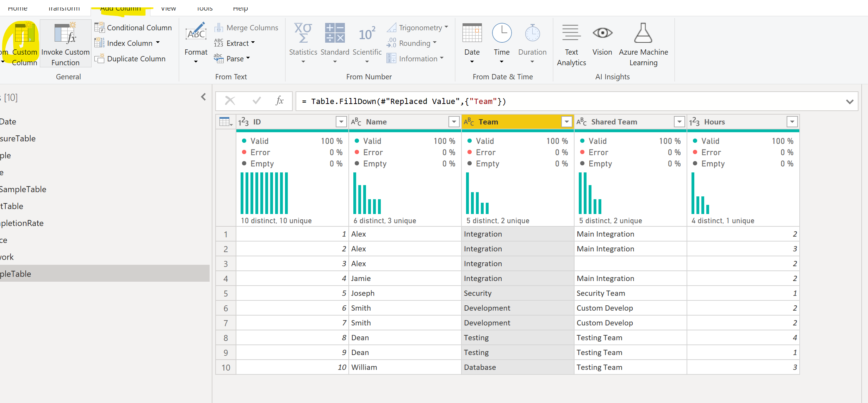
Task: Open the Name column filter dropdown
Action: (x=454, y=122)
